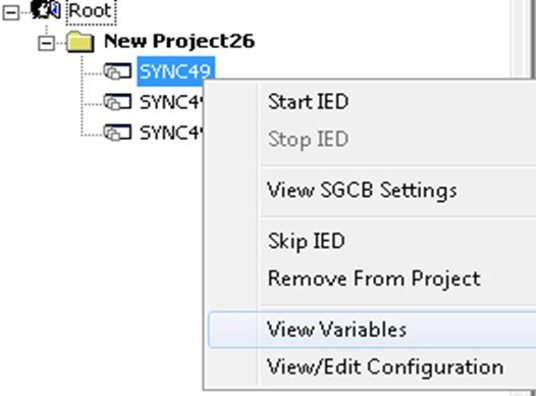The image size is (536, 396).
Task: Select the middle SYNC IED entry label
Action: point(172,102)
